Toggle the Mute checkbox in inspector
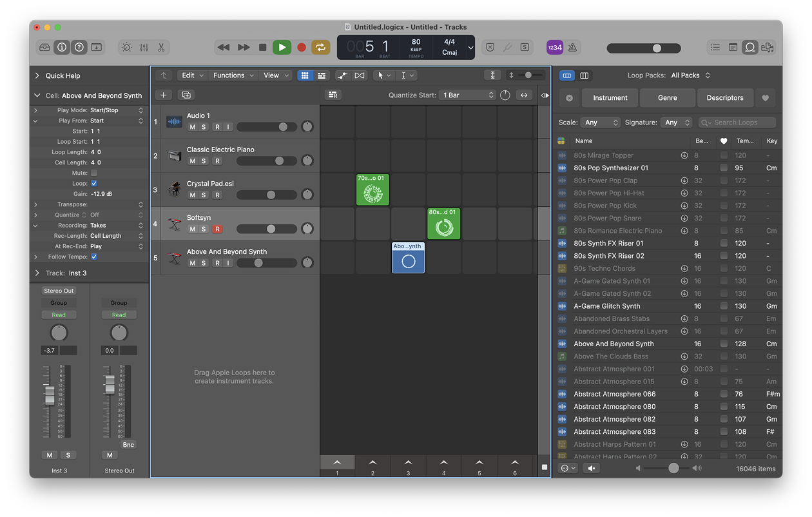 click(x=94, y=173)
